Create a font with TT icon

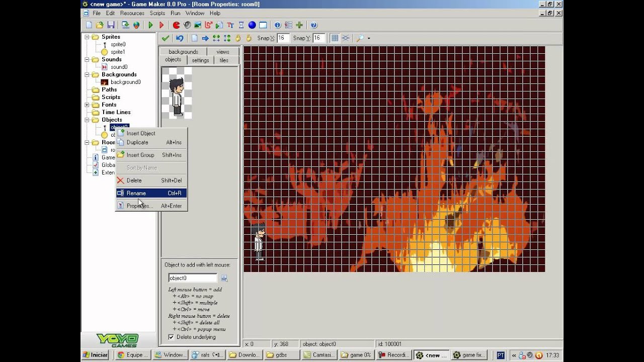(x=230, y=25)
